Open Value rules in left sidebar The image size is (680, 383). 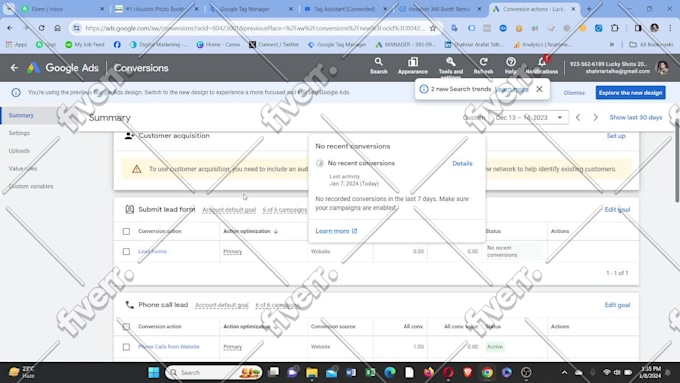23,169
